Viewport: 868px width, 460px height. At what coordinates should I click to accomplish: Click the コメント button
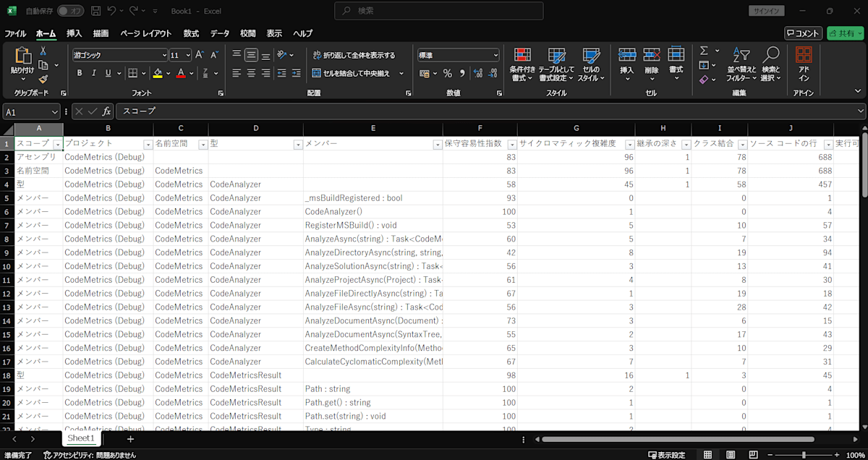coord(804,33)
